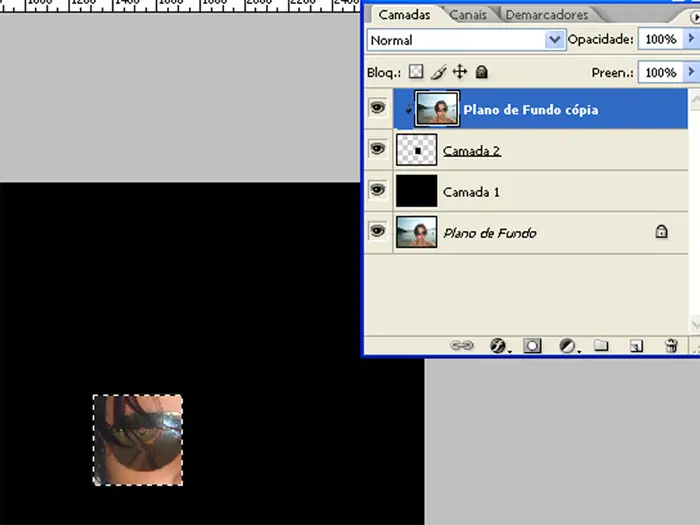
Task: Click the link layers icon
Action: pyautogui.click(x=461, y=346)
